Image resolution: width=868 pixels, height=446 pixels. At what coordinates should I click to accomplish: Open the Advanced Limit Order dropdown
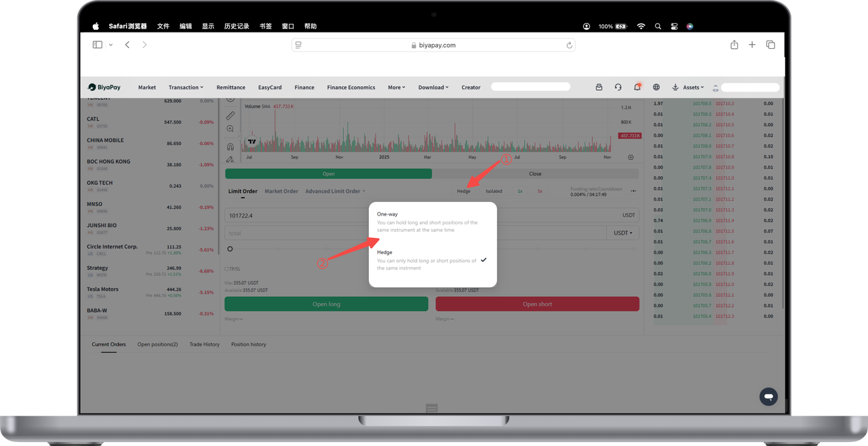335,191
